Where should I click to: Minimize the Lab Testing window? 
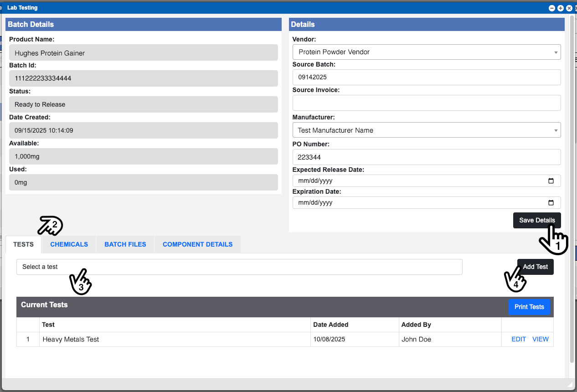point(552,8)
